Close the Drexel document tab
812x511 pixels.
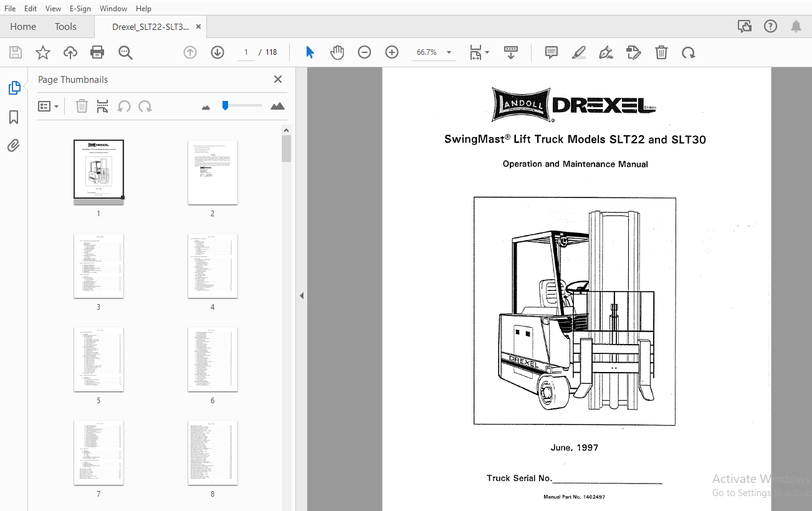(x=198, y=27)
